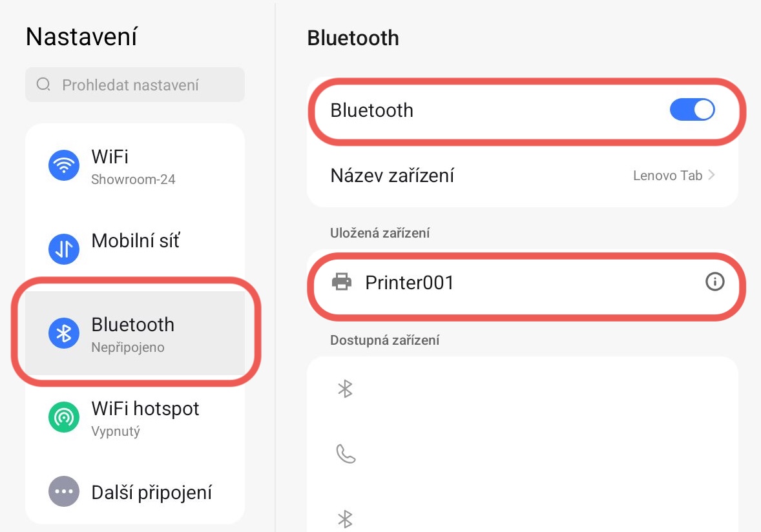Click the Další připojení three-dots icon
Viewport: 761px width, 532px height.
64,492
